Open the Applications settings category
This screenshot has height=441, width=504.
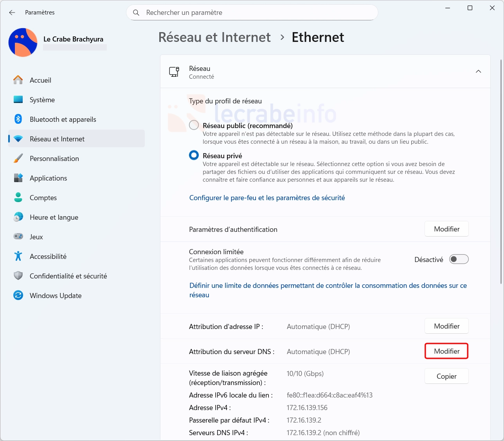pyautogui.click(x=48, y=178)
